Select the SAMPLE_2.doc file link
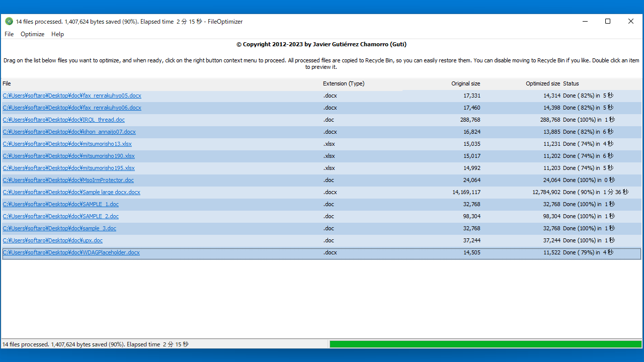Screen dimensions: 644x362 click(61, 216)
